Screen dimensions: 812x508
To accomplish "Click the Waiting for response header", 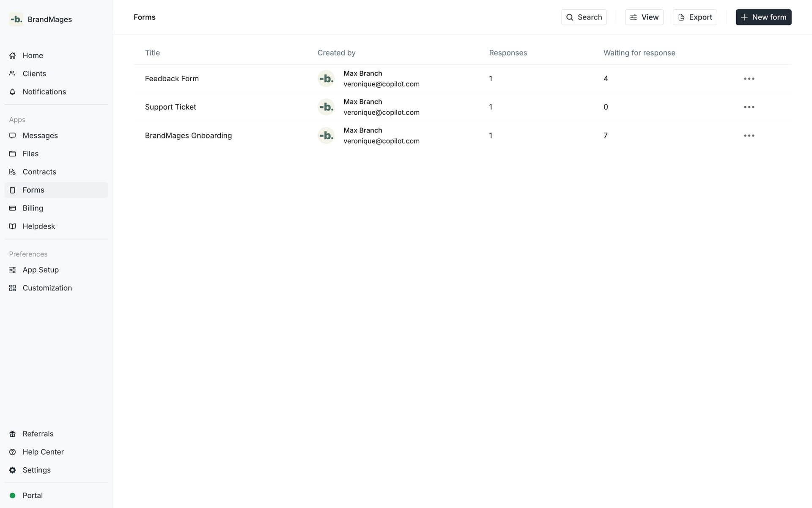I will (x=639, y=53).
